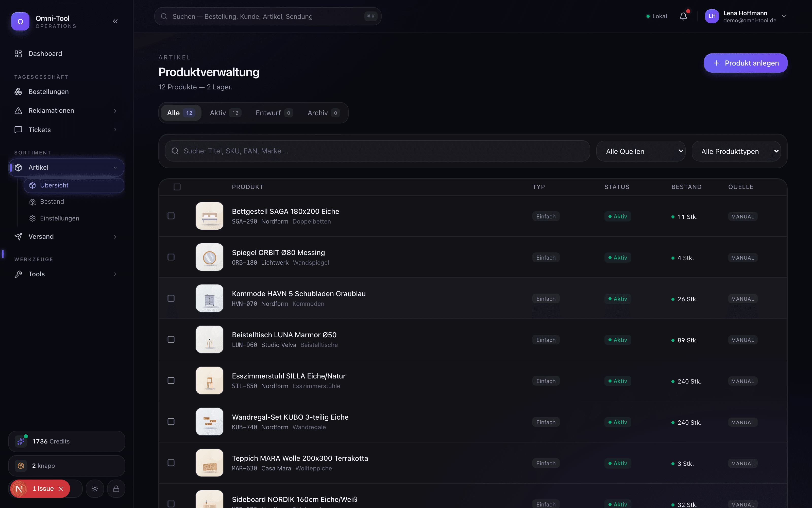Click the Einstellungen gear icon

point(32,218)
